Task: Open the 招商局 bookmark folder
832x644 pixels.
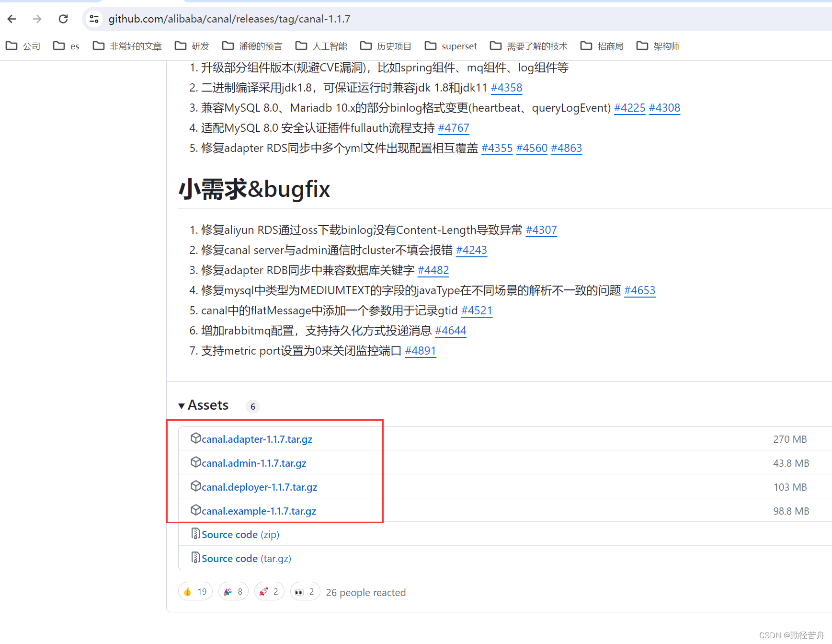Action: [x=602, y=46]
